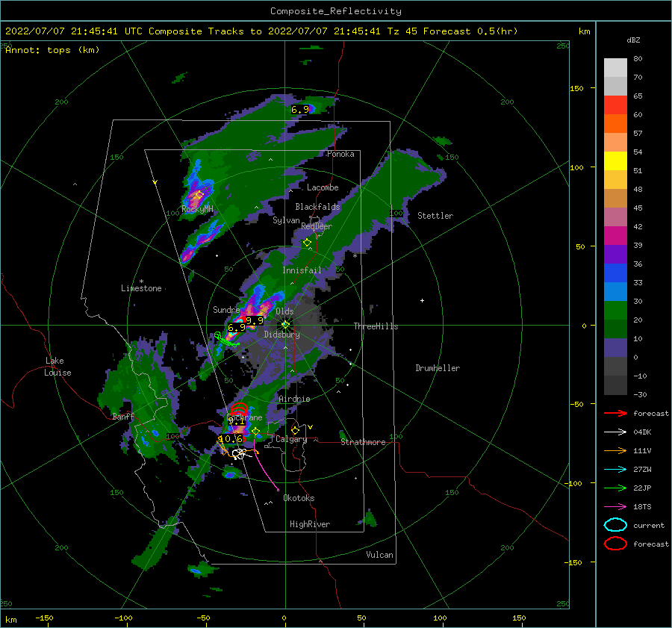This screenshot has height=628, width=672.
Task: Click the Okotoks town label
Action: tap(299, 497)
